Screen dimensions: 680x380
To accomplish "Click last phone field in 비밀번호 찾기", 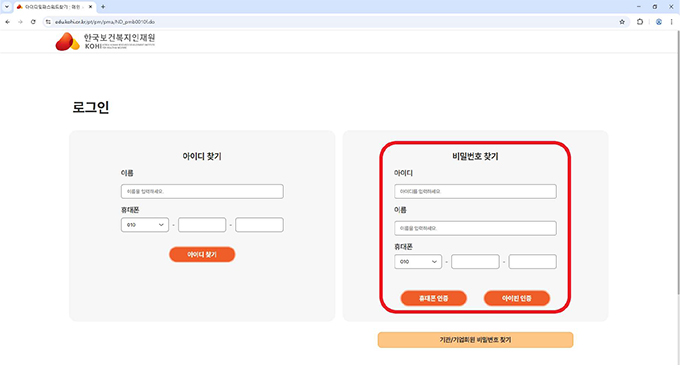I will (533, 262).
